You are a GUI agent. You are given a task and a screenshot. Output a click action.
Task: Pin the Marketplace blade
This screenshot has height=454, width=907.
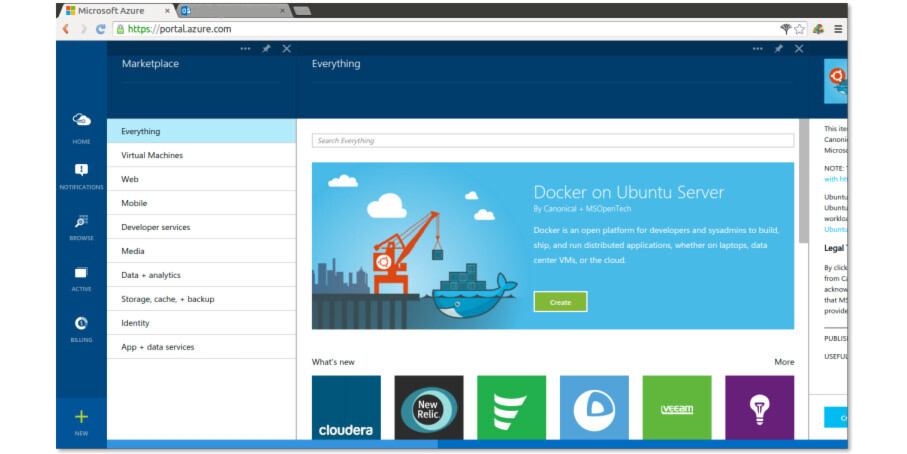(x=266, y=49)
